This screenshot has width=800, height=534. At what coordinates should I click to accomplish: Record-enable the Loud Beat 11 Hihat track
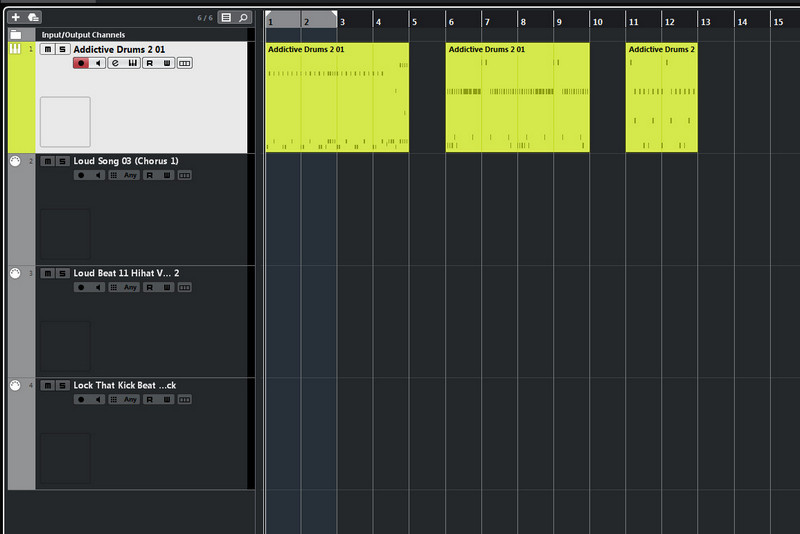pos(81,288)
